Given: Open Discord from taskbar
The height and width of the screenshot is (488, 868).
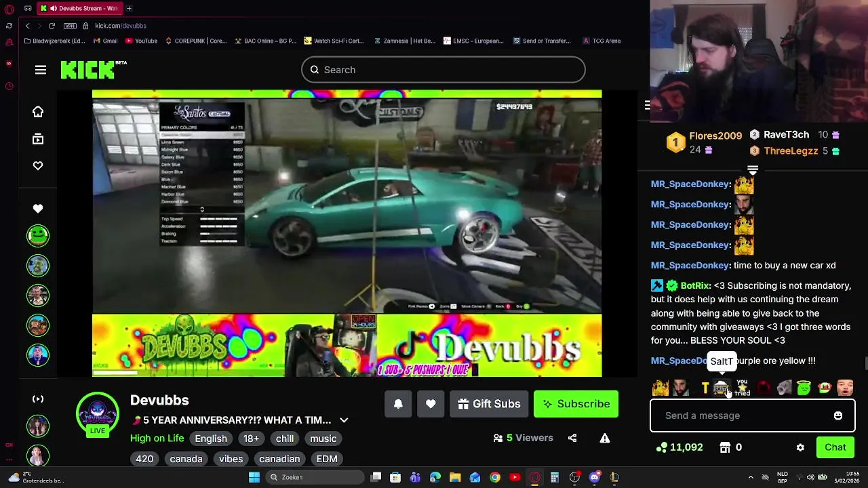Looking at the screenshot, I should click(x=595, y=477).
